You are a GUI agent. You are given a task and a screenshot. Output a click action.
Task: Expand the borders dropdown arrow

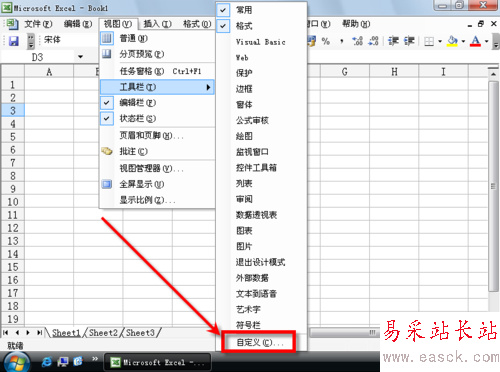tap(440, 41)
